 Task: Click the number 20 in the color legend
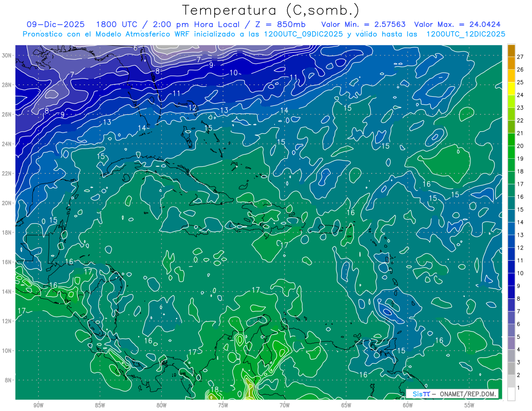(520, 146)
